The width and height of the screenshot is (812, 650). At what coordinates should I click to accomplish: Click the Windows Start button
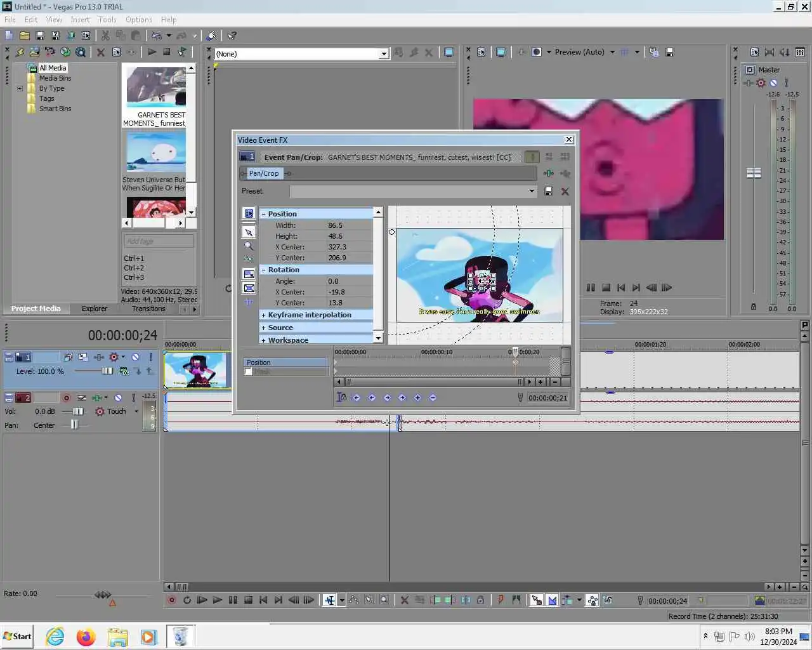click(17, 636)
